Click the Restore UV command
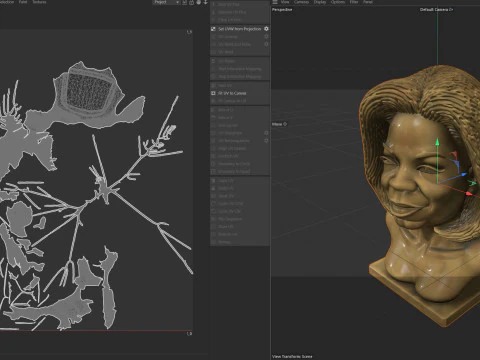 (228, 234)
